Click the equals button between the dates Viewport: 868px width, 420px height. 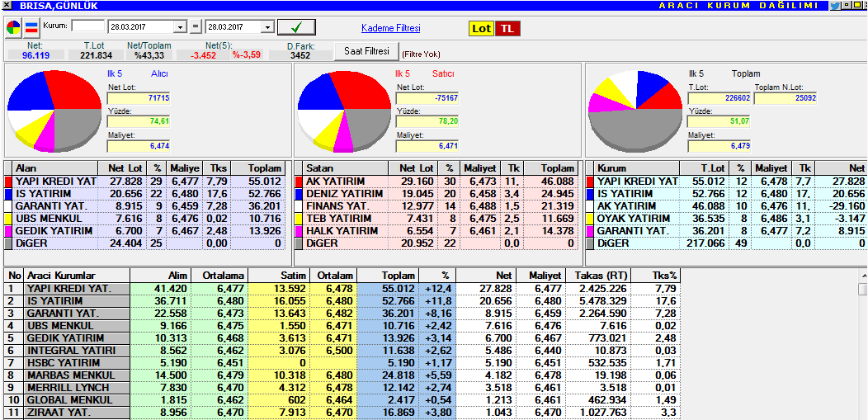tap(196, 26)
